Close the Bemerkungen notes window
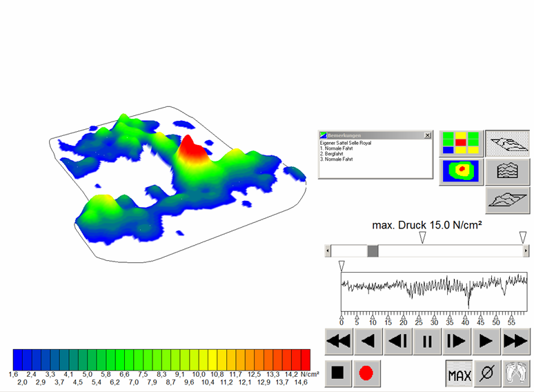The width and height of the screenshot is (534, 392). click(427, 135)
